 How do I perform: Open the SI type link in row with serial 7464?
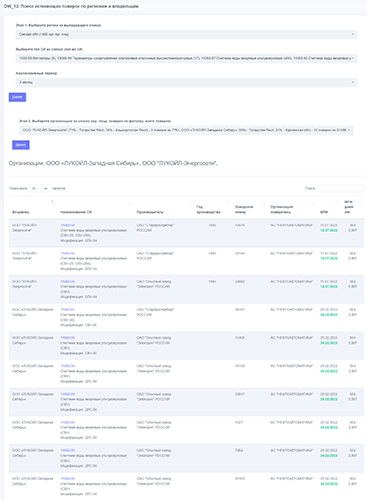tap(68, 450)
